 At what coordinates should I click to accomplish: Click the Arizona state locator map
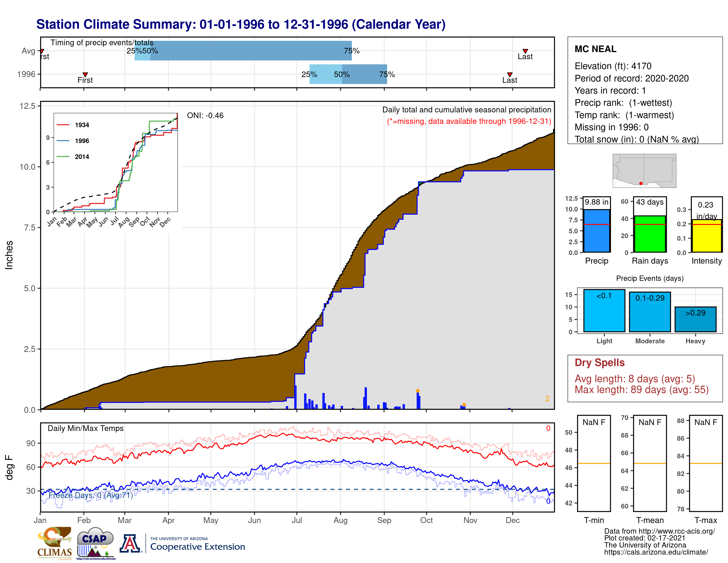644,171
